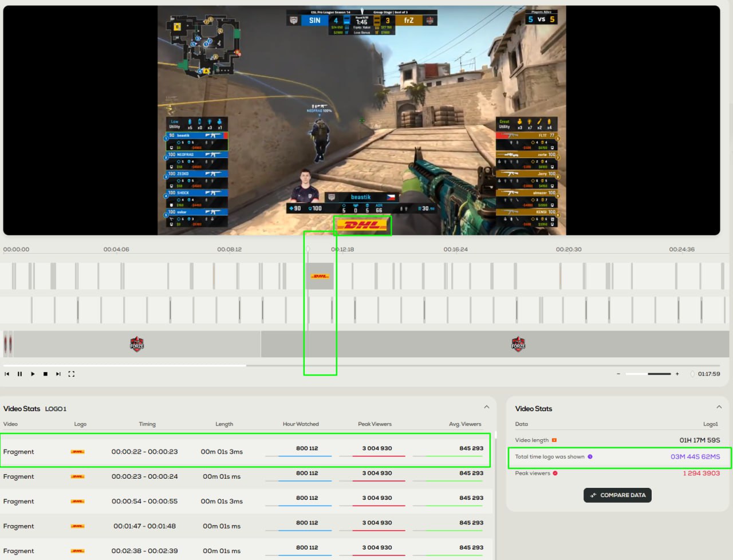The height and width of the screenshot is (560, 733).
Task: Click the 00:04:06 timeline ruler label
Action: click(x=116, y=250)
